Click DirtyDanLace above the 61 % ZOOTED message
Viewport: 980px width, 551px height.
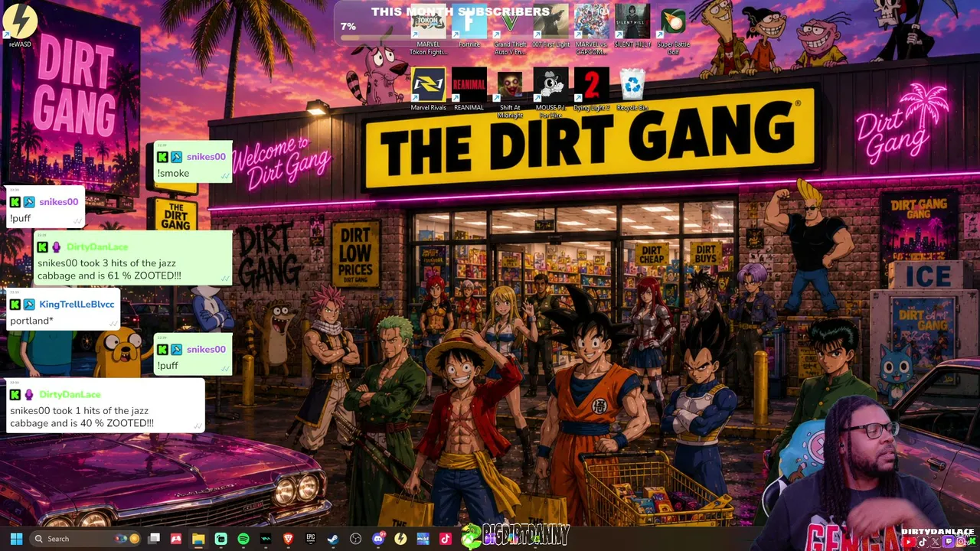97,247
